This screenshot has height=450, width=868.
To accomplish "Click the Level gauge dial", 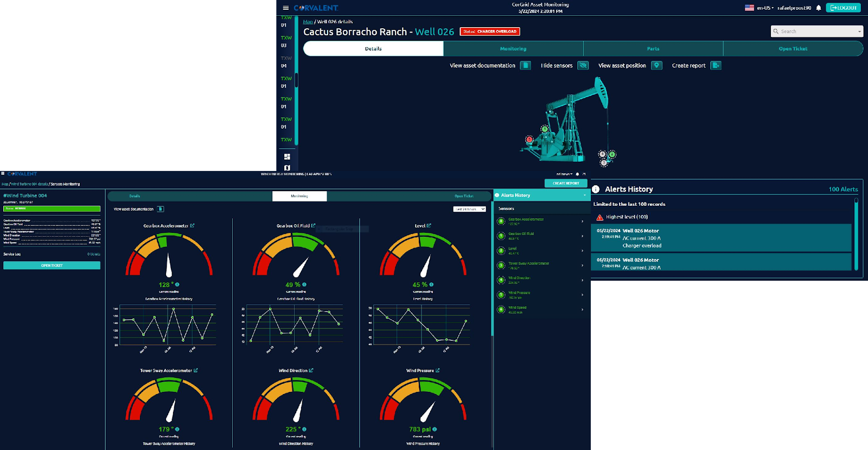I will [423, 255].
